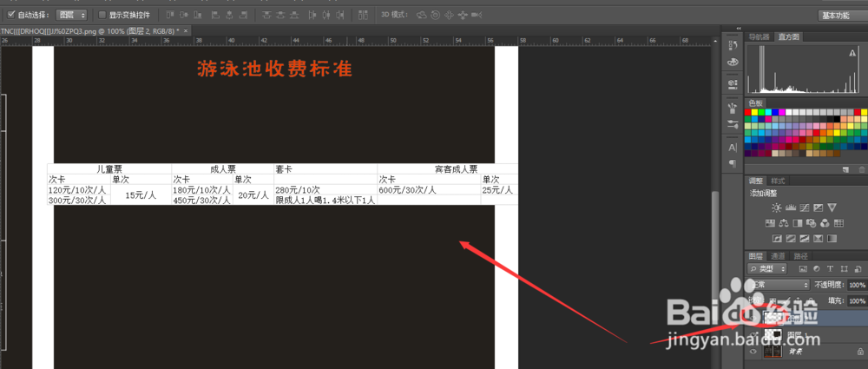Switch to the 通道 tab

click(x=779, y=256)
